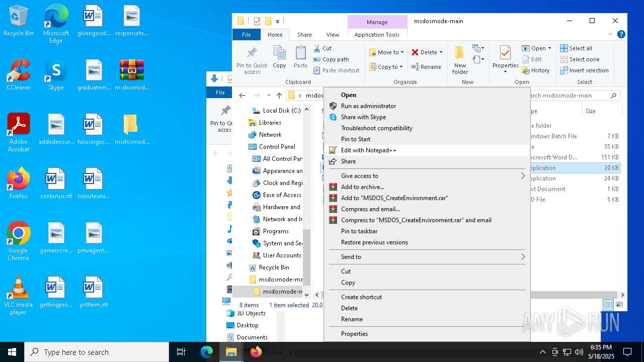The width and height of the screenshot is (644, 362).
Task: Choose Add to "MSDOS_CreateEnvironment.rar"
Action: pos(427,198)
